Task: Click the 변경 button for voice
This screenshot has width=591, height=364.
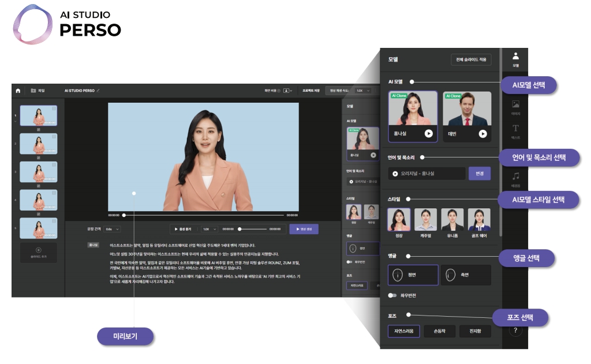Action: point(480,173)
